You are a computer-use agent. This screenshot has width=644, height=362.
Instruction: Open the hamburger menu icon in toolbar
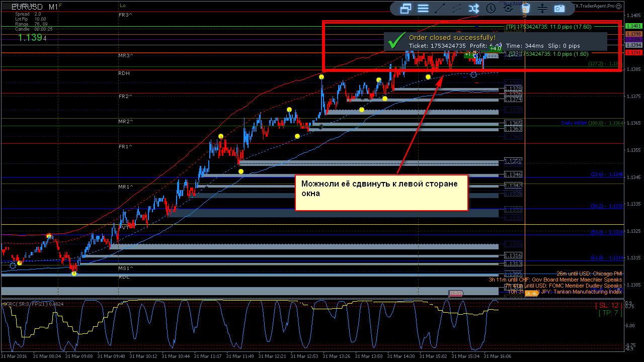tap(423, 8)
